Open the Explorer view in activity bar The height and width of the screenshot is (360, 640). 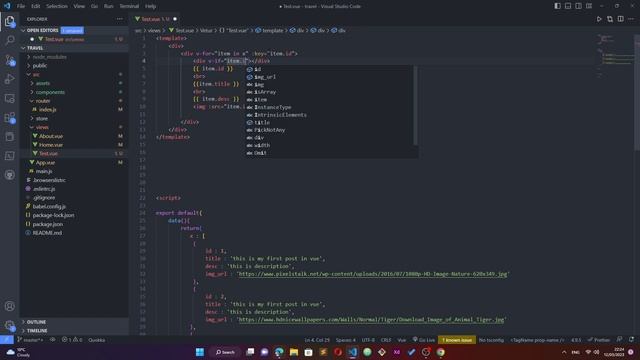click(x=9, y=21)
